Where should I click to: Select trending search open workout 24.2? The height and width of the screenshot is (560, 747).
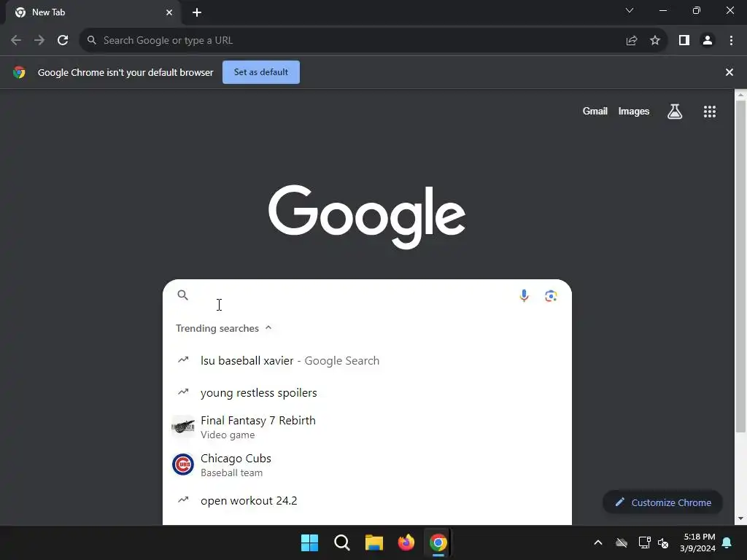[367, 500]
